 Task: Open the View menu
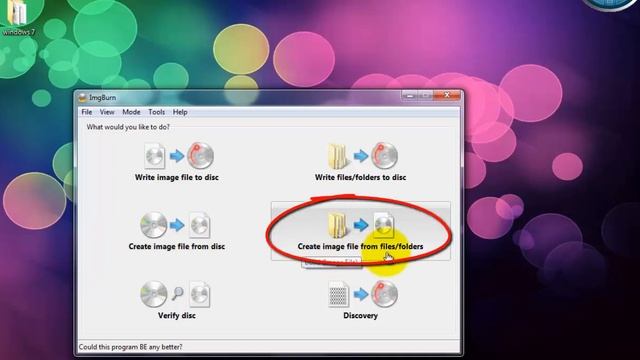click(x=107, y=112)
